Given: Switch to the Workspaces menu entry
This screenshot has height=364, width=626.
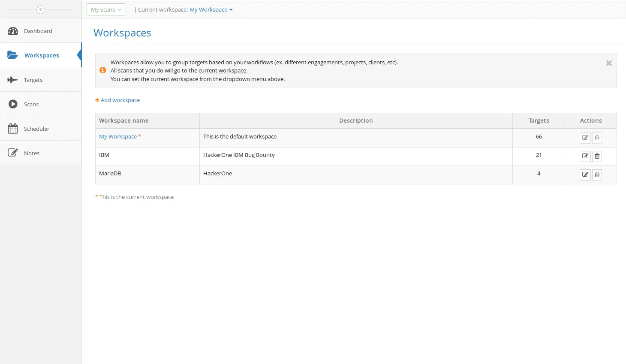Looking at the screenshot, I should pos(42,55).
